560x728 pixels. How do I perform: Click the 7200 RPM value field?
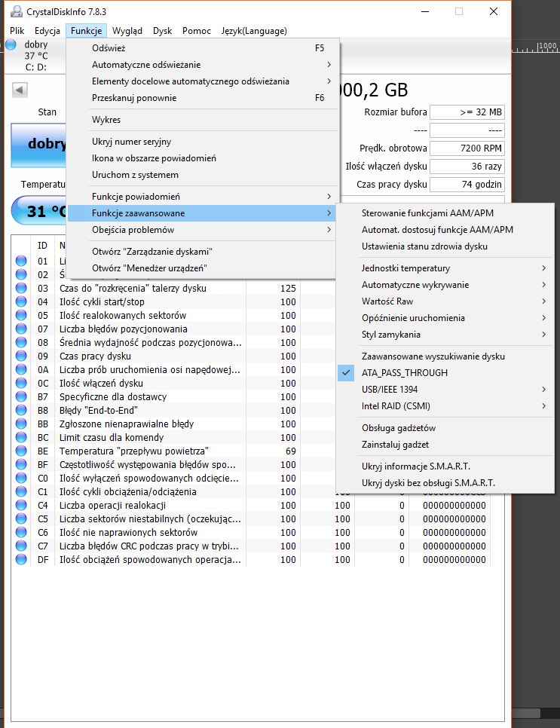[x=467, y=148]
